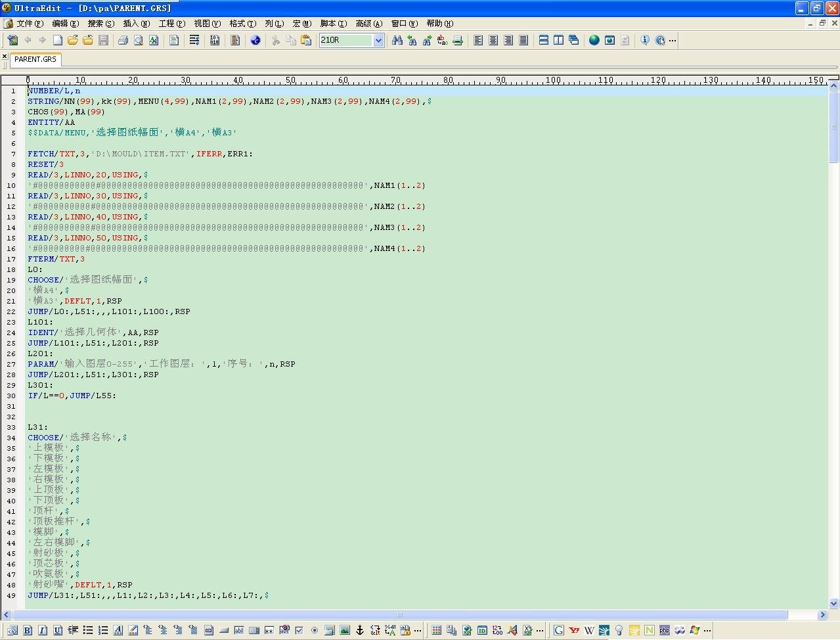Click the checkbox insert icon in bottom toolbar
Screen dimensions: 840x640
click(299, 630)
